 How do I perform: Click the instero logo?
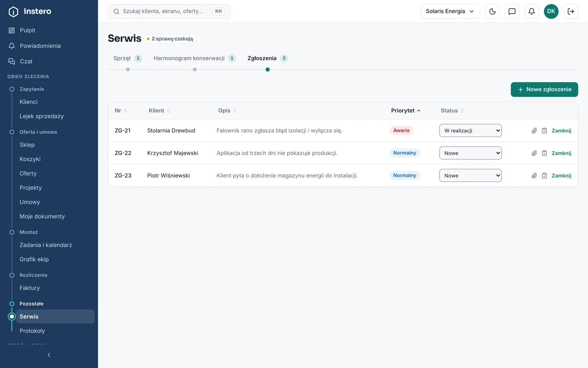point(30,11)
